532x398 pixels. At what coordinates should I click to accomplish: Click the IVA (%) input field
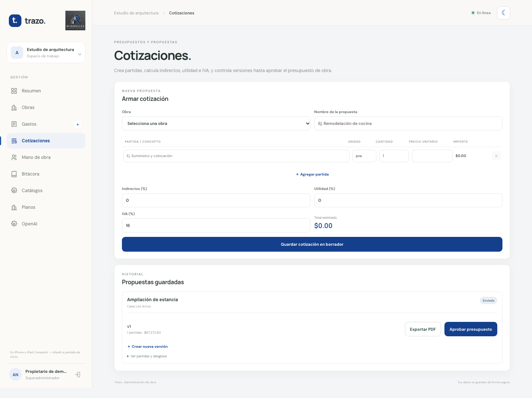[216, 225]
